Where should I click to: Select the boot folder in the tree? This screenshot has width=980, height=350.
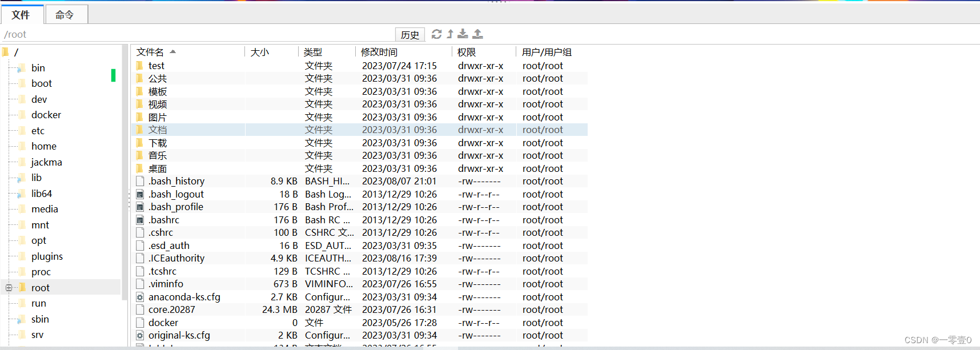click(x=42, y=83)
